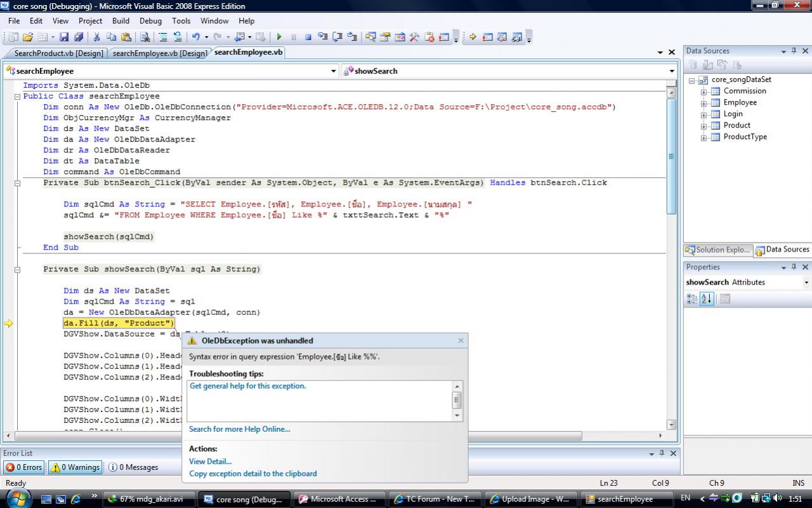Open the Error List toolbar icon
Screen dimensions: 812x508
coord(429,37)
